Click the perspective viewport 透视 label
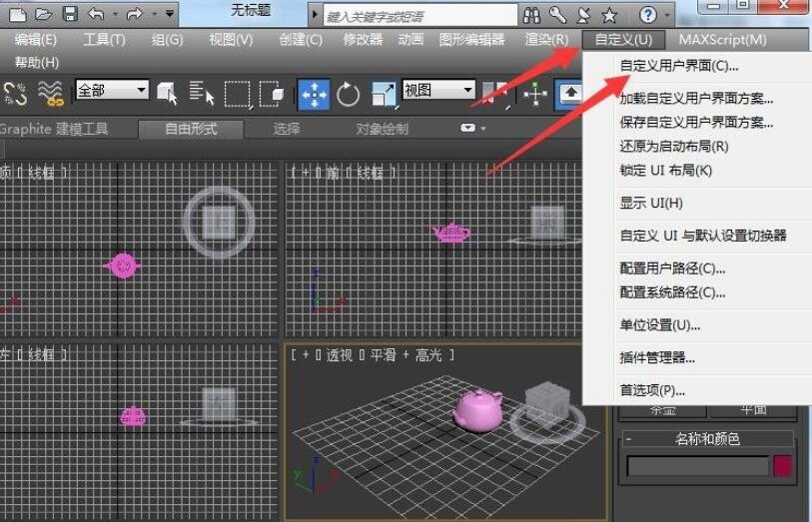Image resolution: width=812 pixels, height=522 pixels. 339,355
